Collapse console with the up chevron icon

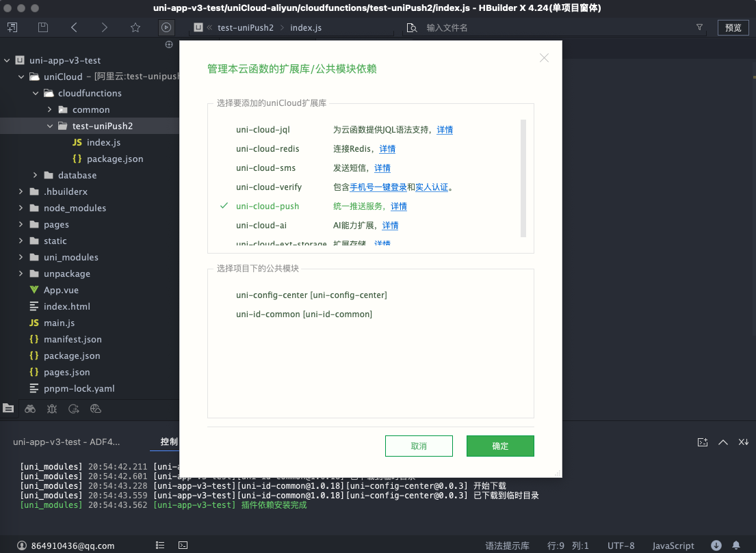pyautogui.click(x=722, y=442)
